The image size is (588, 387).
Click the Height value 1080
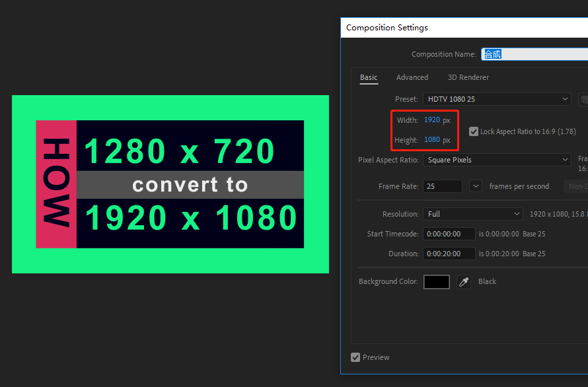pyautogui.click(x=432, y=139)
